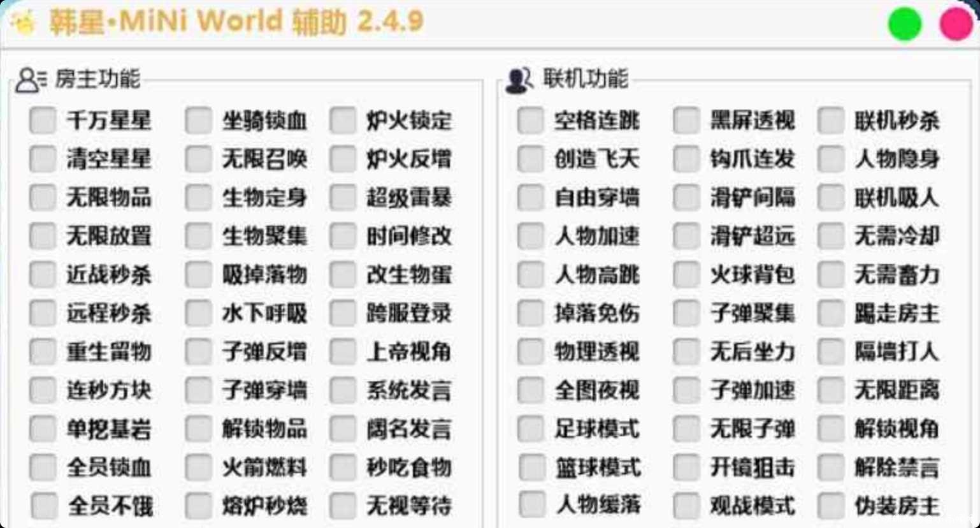Check 炉火反增 checkbox
The width and height of the screenshot is (980, 528).
tap(343, 159)
